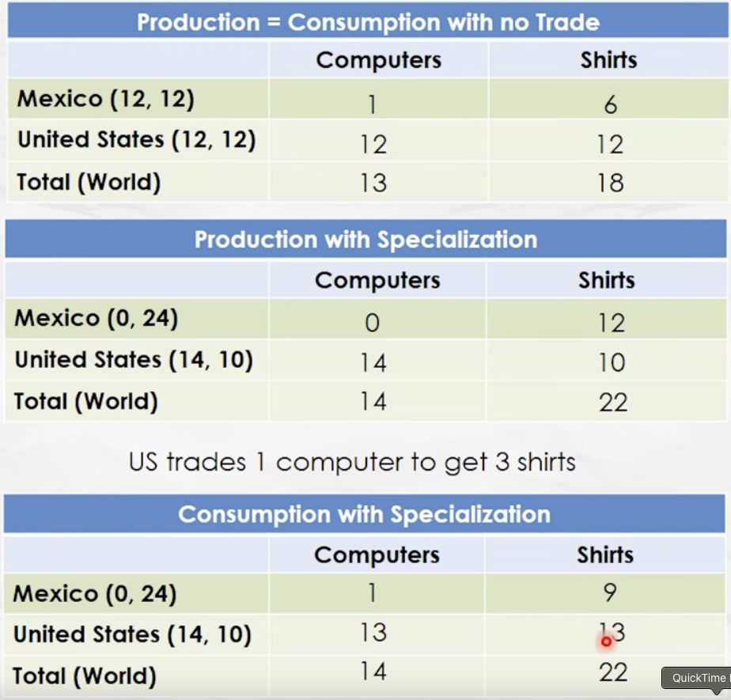Select Mexico's computers value 0 in production table
The image size is (731, 700).
pyautogui.click(x=373, y=323)
